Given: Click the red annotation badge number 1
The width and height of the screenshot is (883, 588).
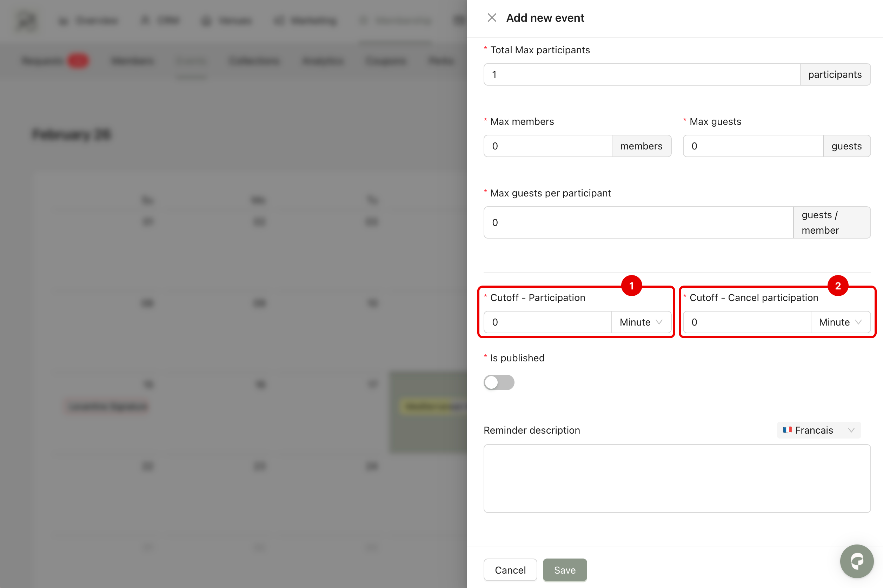Looking at the screenshot, I should pos(632,286).
